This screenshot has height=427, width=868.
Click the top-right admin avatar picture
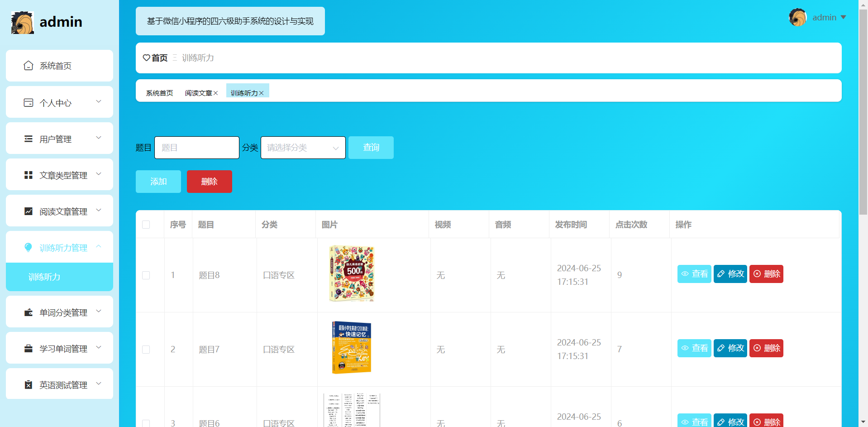tap(798, 18)
